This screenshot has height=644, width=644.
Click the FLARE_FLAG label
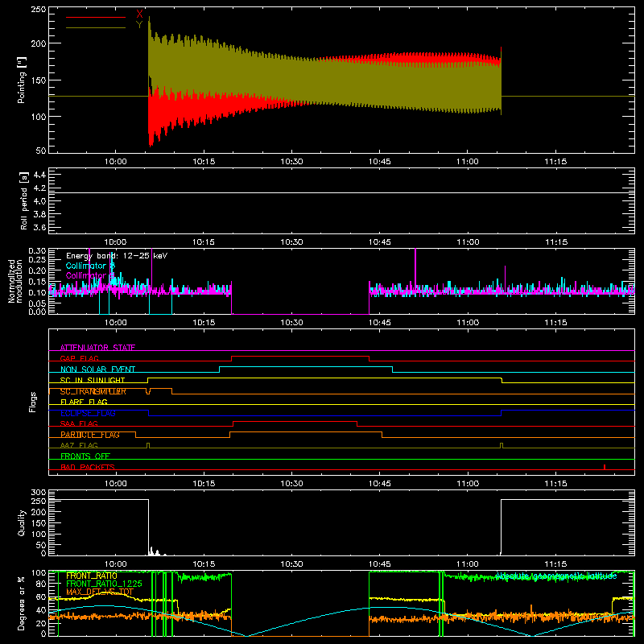84,402
